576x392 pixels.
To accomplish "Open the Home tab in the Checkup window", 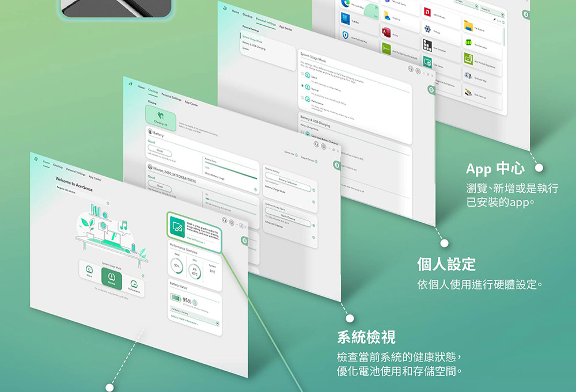I will click(x=141, y=86).
